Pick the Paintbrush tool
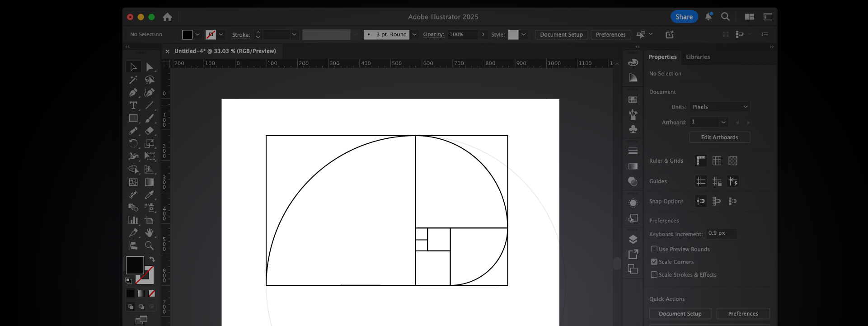This screenshot has width=868, height=326. pos(150,118)
